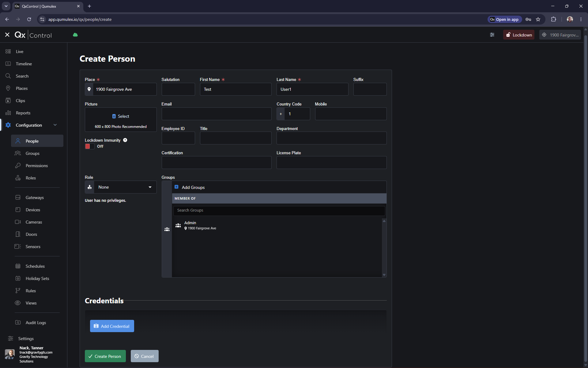Screen dimensions: 588x368
Task: Reload the page with browser refresh icon
Action: [x=29, y=19]
